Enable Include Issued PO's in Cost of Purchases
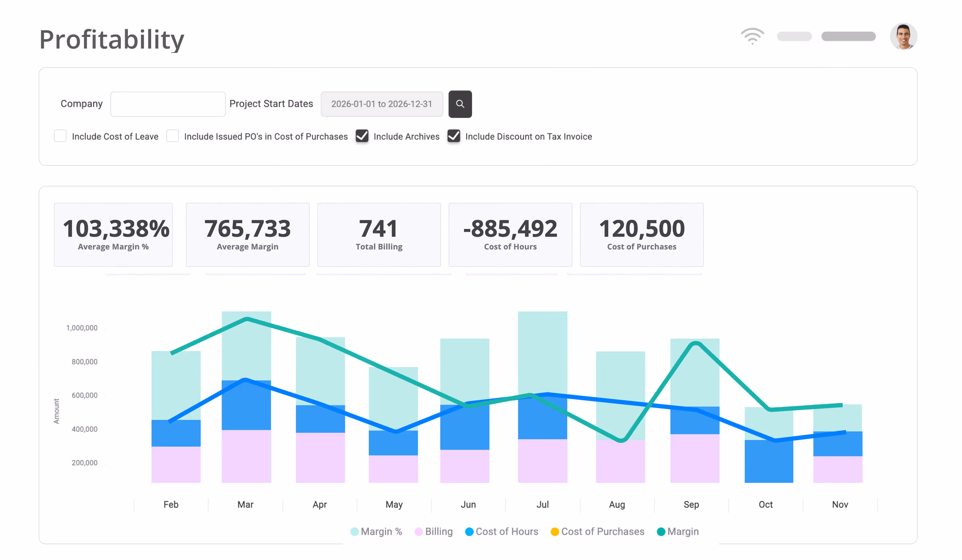The height and width of the screenshot is (560, 962). (x=173, y=136)
